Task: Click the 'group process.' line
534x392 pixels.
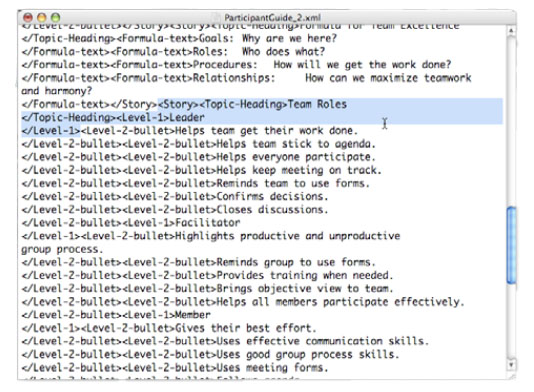Action: coord(62,249)
